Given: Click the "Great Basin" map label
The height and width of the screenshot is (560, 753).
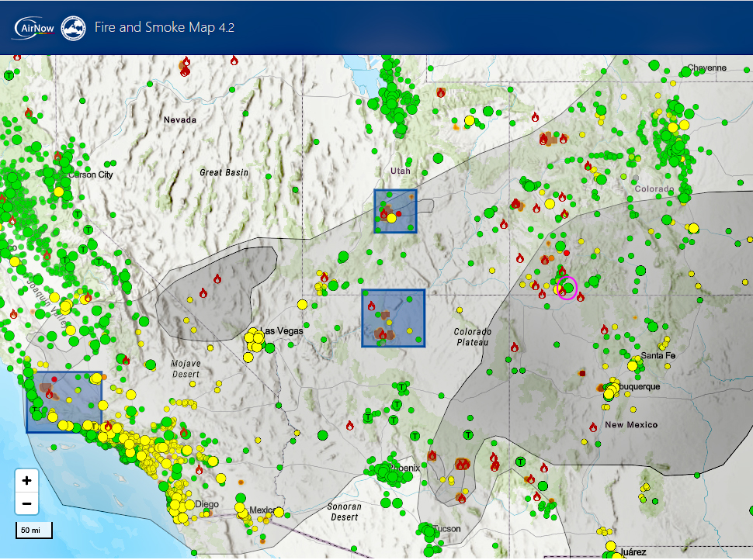Looking at the screenshot, I should click(224, 173).
